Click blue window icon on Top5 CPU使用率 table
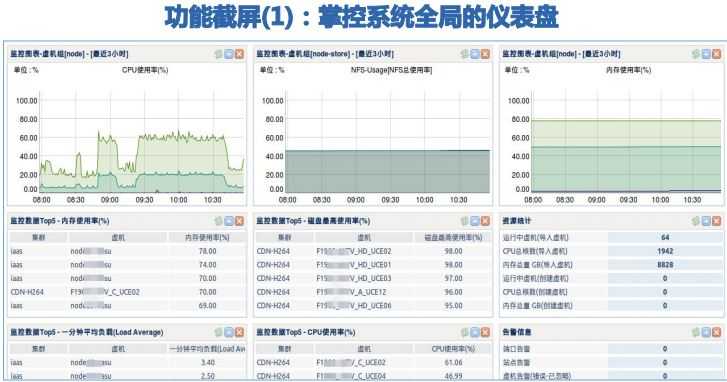Screen dimensions: 727x382 pos(475,332)
